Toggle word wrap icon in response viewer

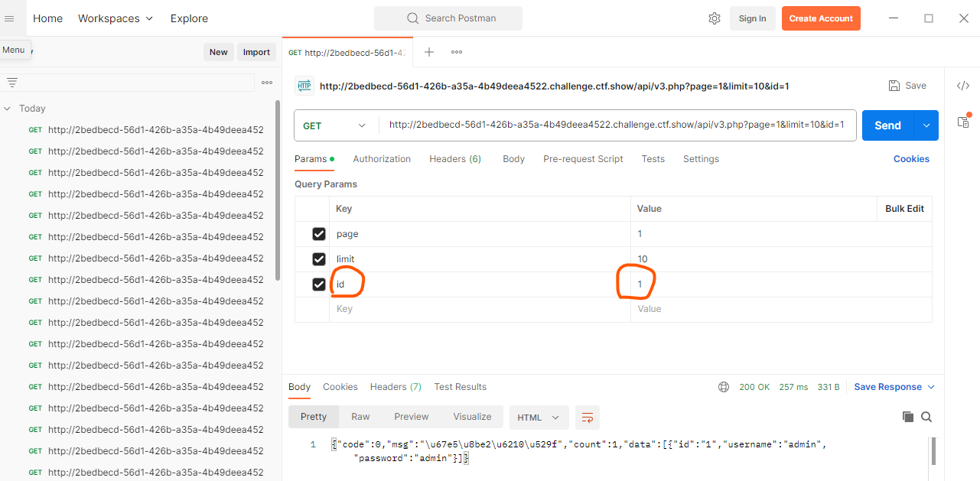pyautogui.click(x=588, y=417)
